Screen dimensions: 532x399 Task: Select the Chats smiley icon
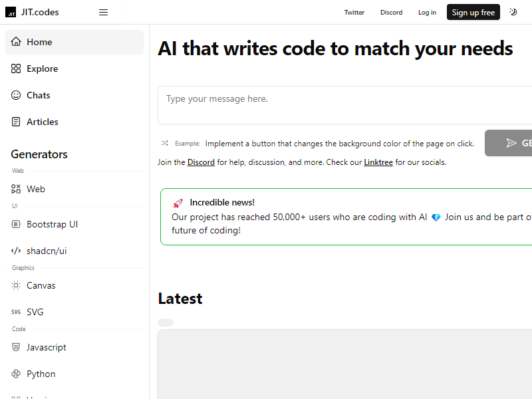coord(16,95)
